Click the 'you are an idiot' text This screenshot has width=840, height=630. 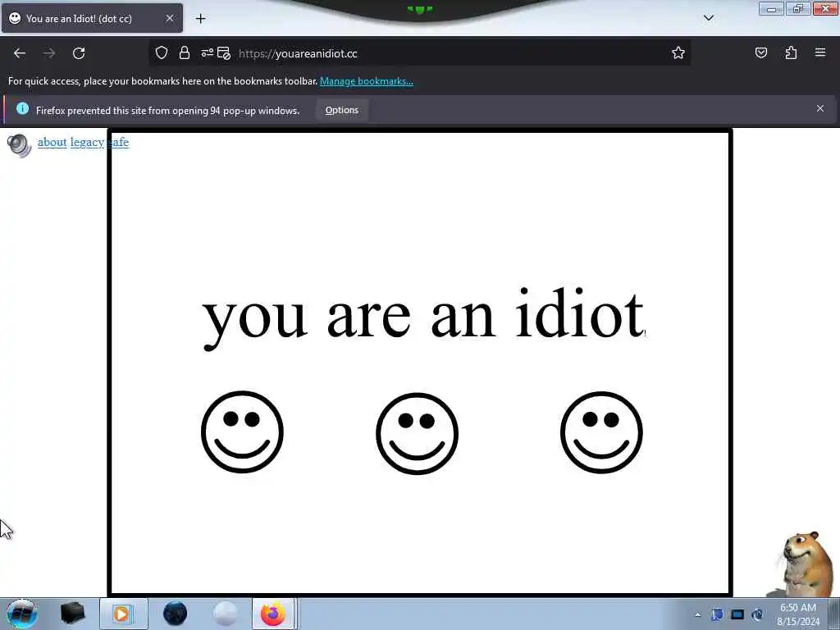click(x=423, y=317)
